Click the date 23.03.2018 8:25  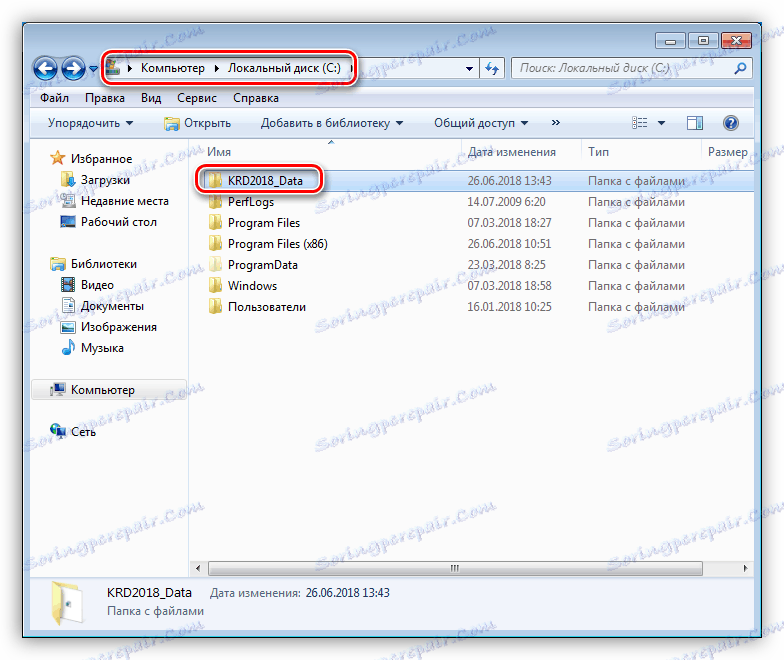[506, 265]
